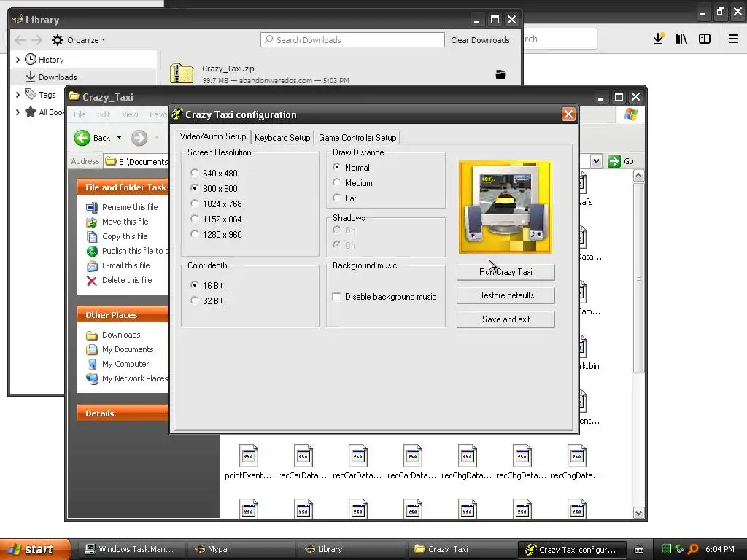Open browser hamburger menu
This screenshot has height=560, width=747.
coord(733,39)
